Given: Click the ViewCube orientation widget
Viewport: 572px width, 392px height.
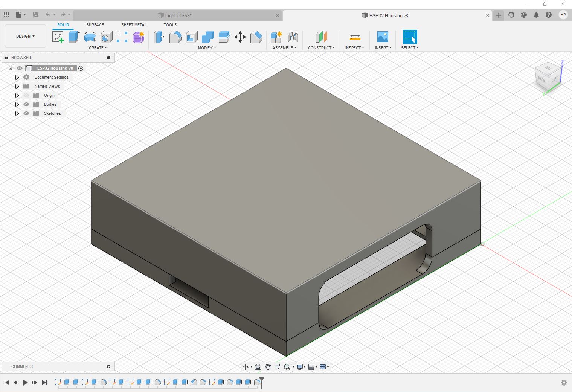Looking at the screenshot, I should pos(548,77).
